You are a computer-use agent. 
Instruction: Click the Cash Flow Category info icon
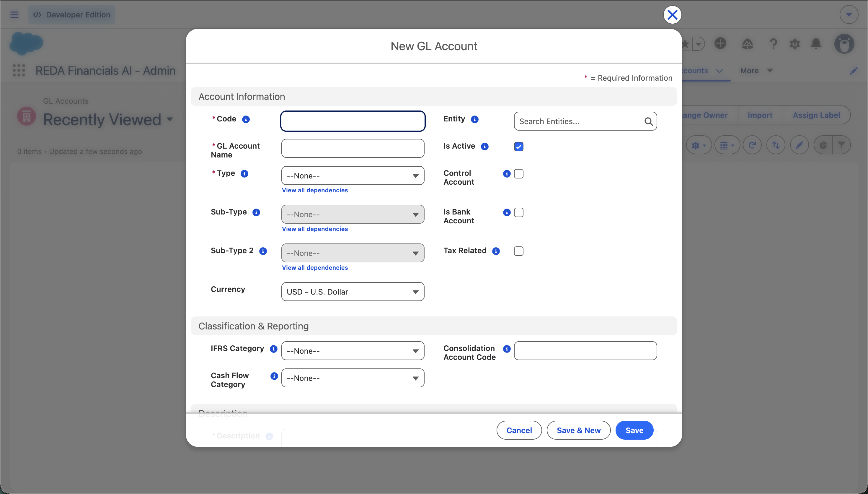point(274,376)
